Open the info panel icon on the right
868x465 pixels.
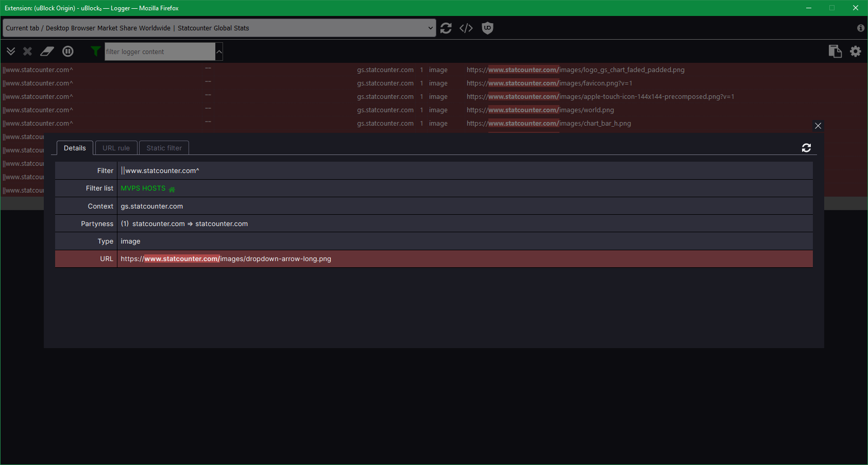[860, 28]
